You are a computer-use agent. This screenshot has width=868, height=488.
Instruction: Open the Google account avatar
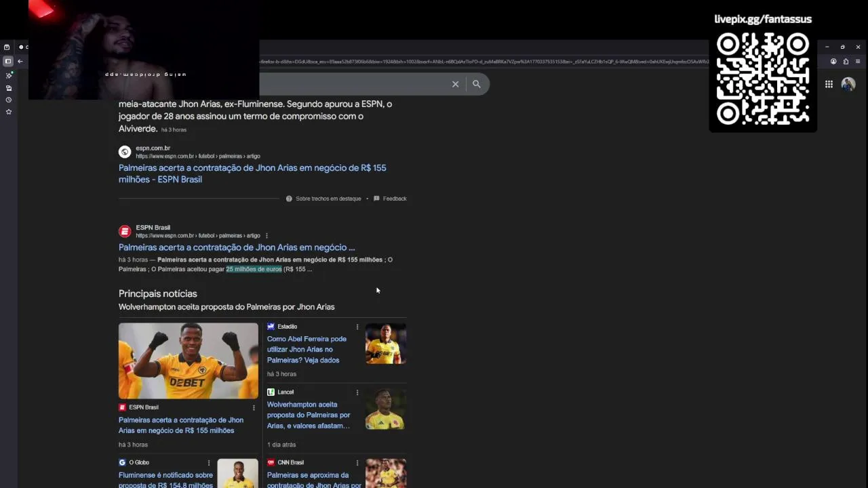click(x=848, y=84)
